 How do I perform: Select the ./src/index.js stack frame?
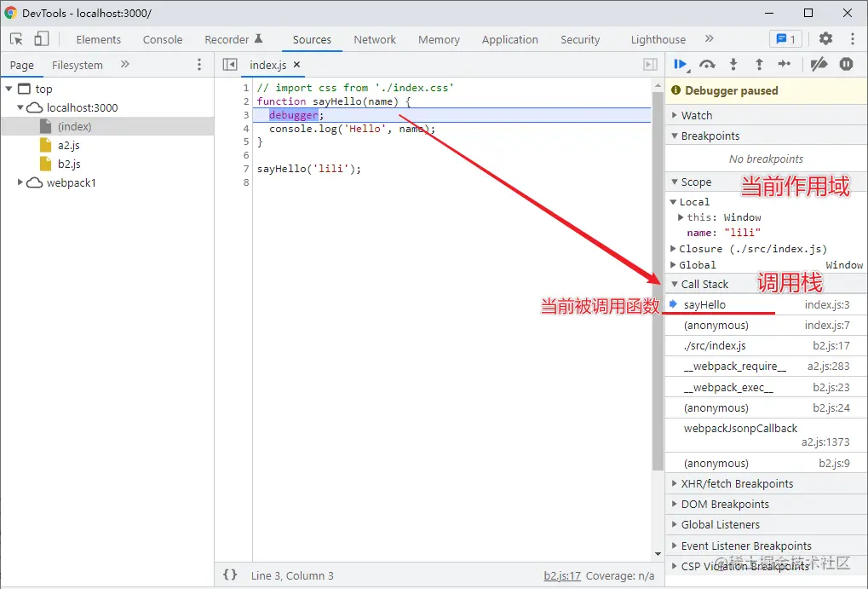766,346
